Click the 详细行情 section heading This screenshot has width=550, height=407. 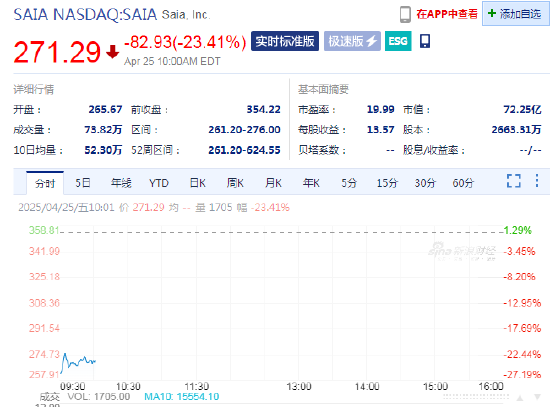pyautogui.click(x=34, y=89)
